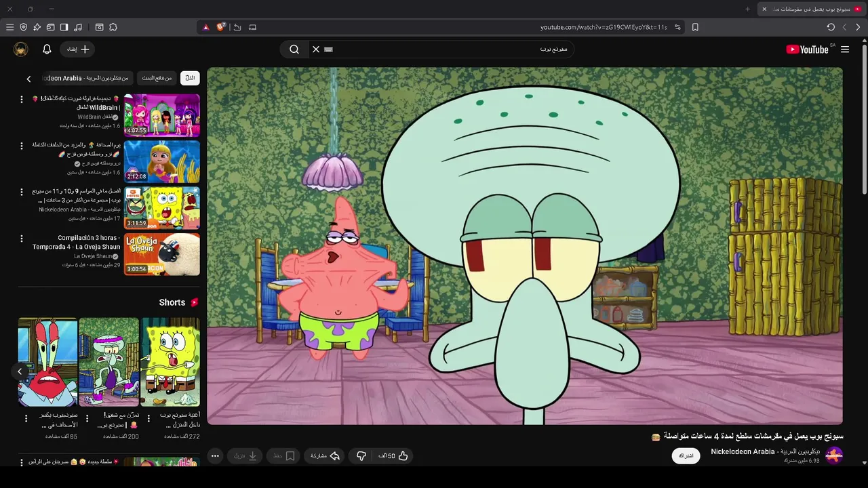Subscribe with the اشتراك button

[686, 455]
